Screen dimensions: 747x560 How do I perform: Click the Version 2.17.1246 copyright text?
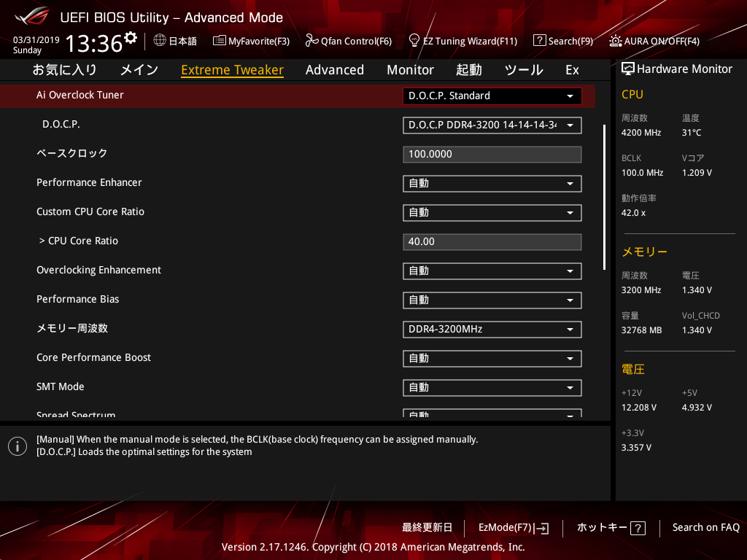click(x=373, y=547)
